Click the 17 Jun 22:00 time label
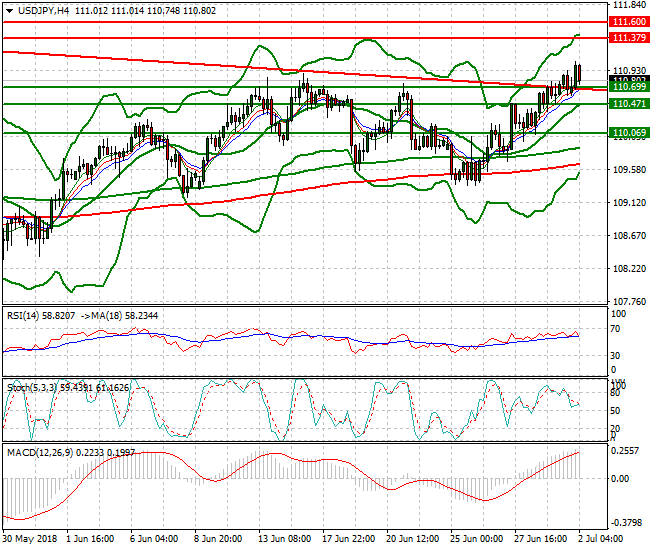This screenshot has height=550, width=650. (349, 539)
